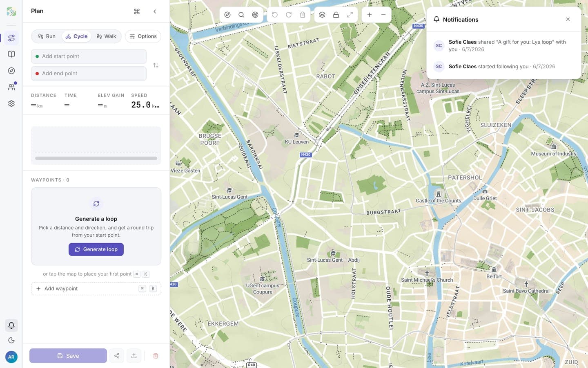Toggle dark mode moon icon
Image resolution: width=588 pixels, height=368 pixels.
point(11,340)
